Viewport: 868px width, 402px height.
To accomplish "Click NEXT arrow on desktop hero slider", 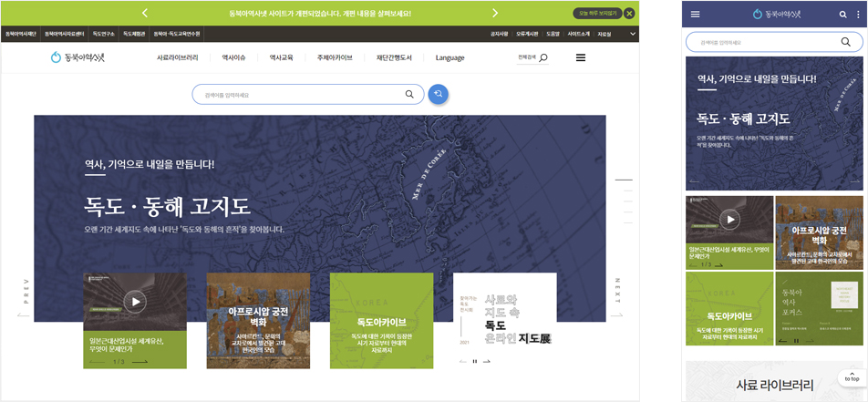I will click(x=617, y=315).
